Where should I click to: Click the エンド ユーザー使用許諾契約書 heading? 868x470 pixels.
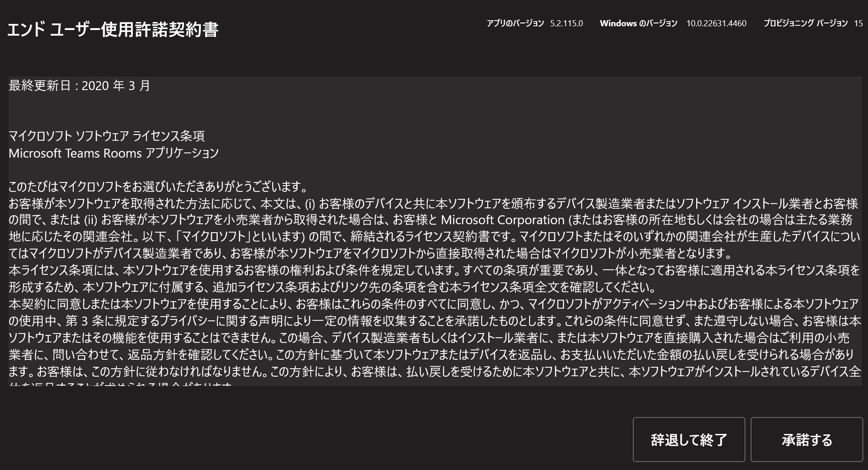pyautogui.click(x=113, y=30)
